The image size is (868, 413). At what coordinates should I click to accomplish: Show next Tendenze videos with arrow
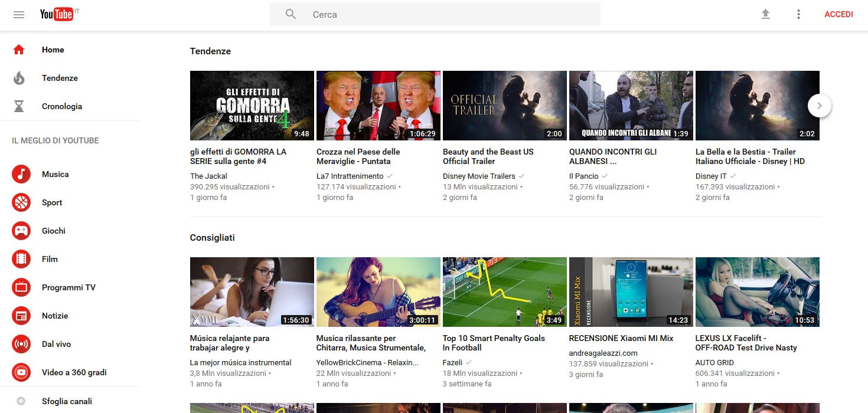click(819, 106)
